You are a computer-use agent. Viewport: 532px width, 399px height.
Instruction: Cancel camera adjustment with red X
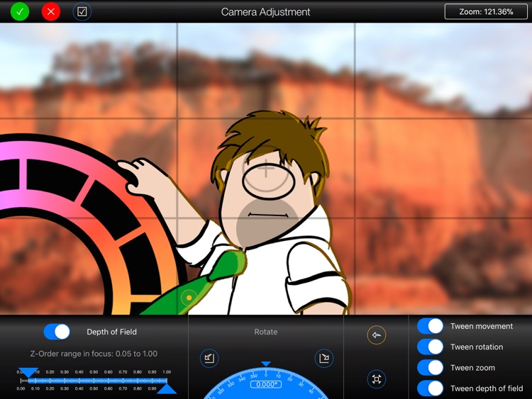(51, 11)
